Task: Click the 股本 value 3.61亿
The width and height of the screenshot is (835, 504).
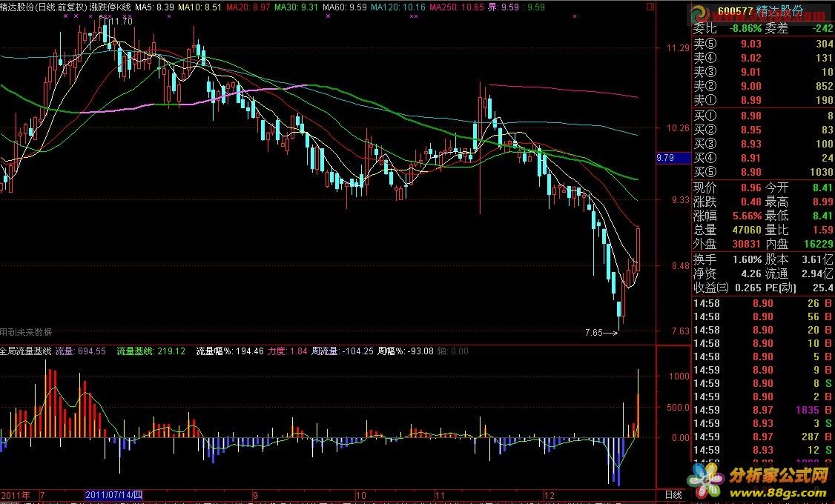Action: point(817,259)
